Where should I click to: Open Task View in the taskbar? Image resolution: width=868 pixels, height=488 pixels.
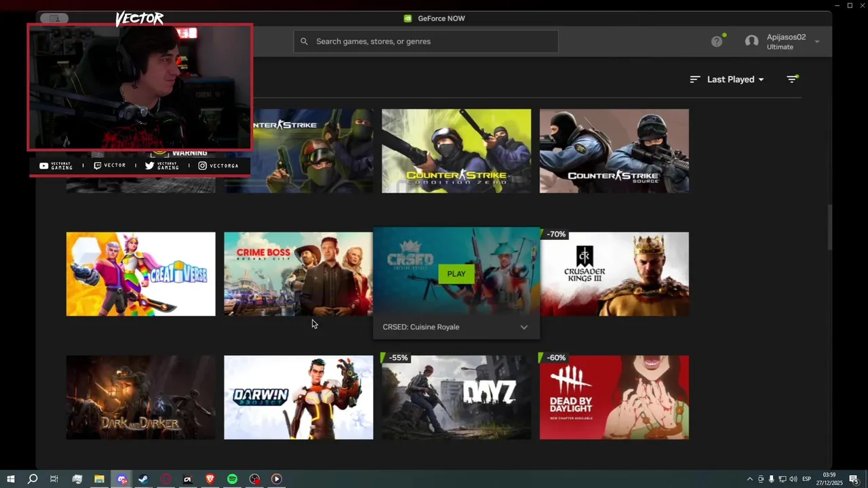pos(54,479)
